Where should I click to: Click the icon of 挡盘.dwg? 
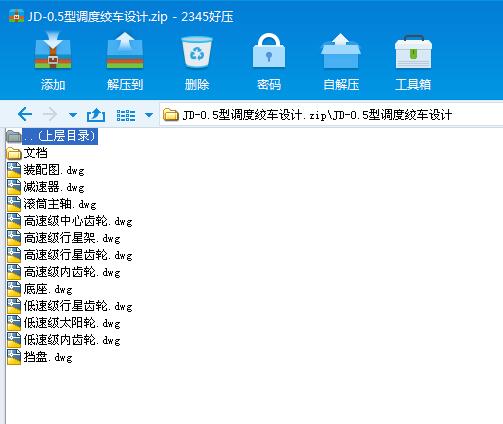[x=14, y=357]
